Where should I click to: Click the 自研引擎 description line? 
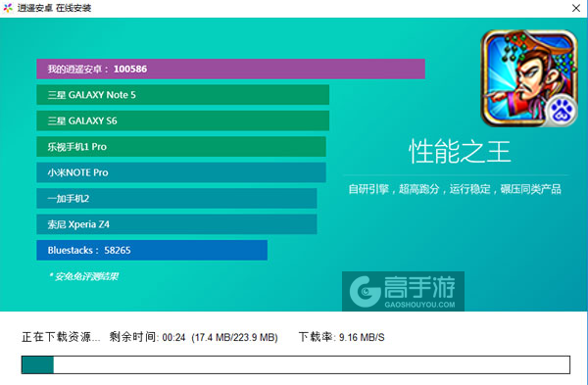coord(455,189)
